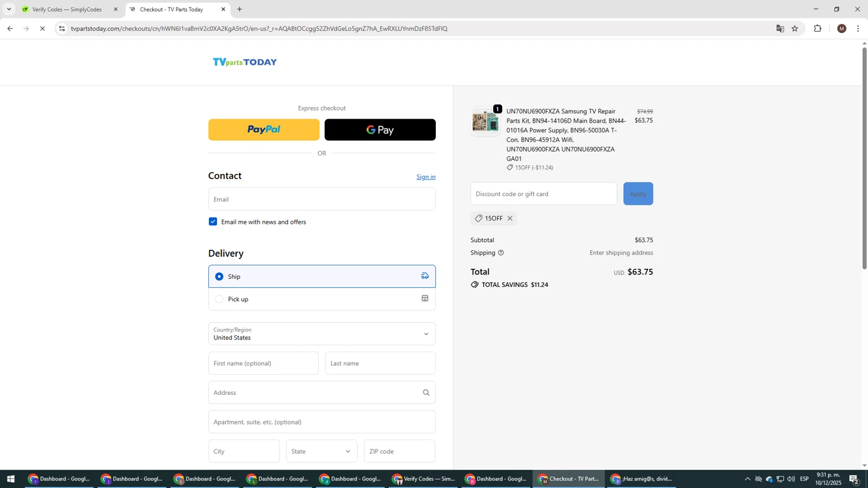Click the address search magnifier icon
The width and height of the screenshot is (868, 488).
426,393
